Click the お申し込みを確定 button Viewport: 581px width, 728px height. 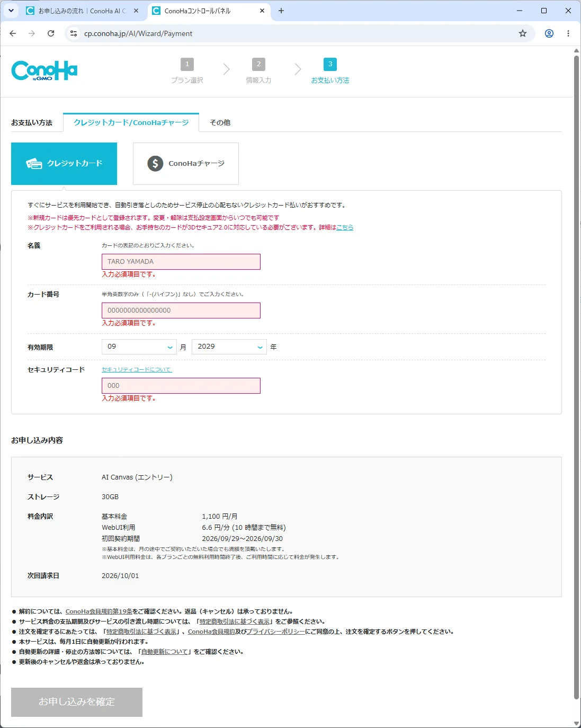click(x=77, y=702)
